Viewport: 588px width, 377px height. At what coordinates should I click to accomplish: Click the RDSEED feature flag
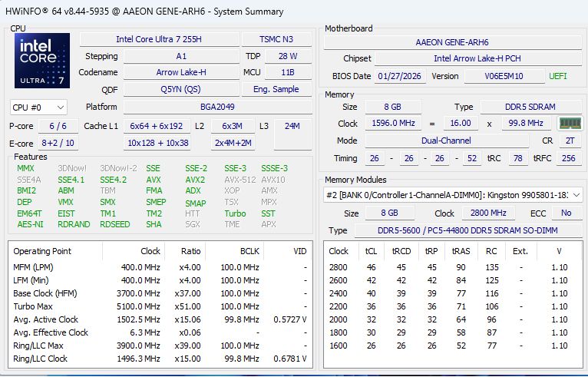(x=114, y=225)
